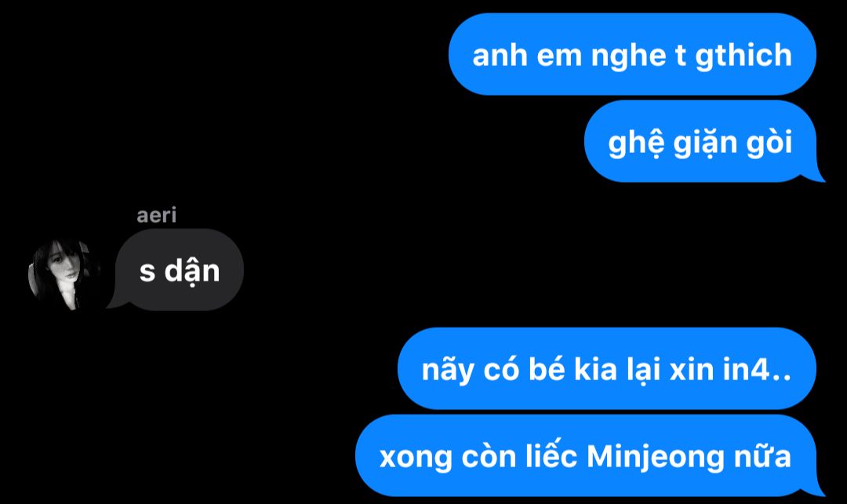Click the tail of the bottom blue bubble

[x=816, y=490]
